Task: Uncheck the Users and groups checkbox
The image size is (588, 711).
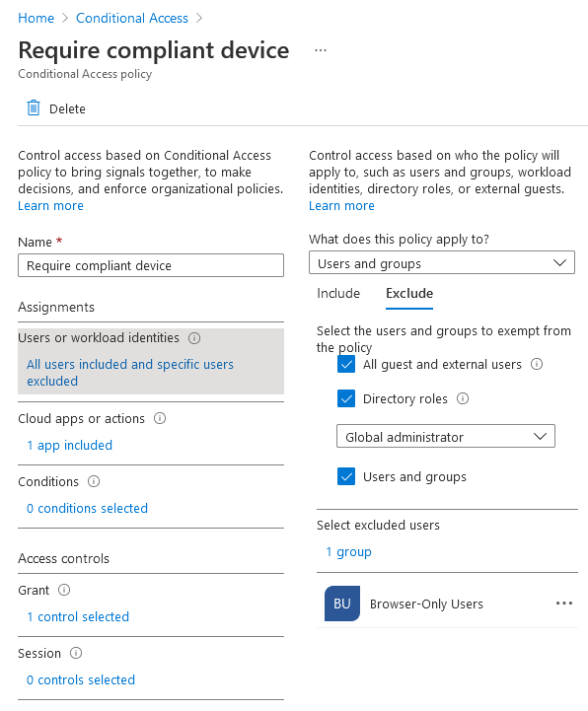Action: [x=346, y=476]
